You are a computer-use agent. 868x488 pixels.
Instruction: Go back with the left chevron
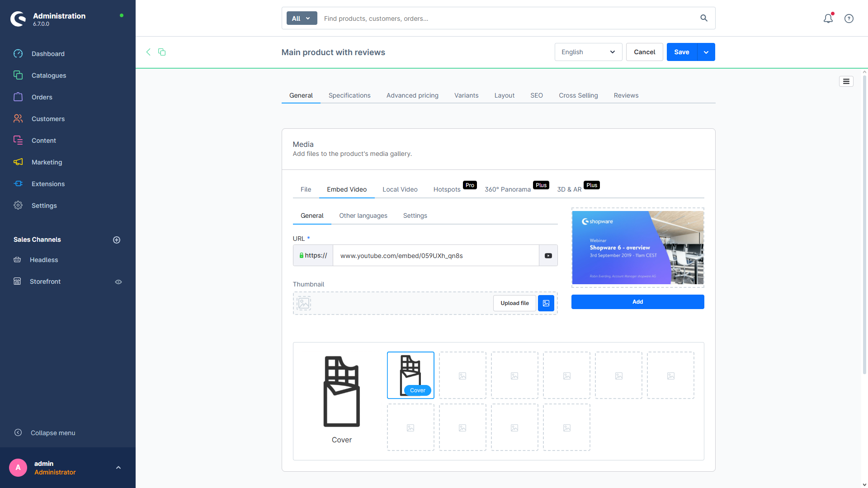[148, 52]
